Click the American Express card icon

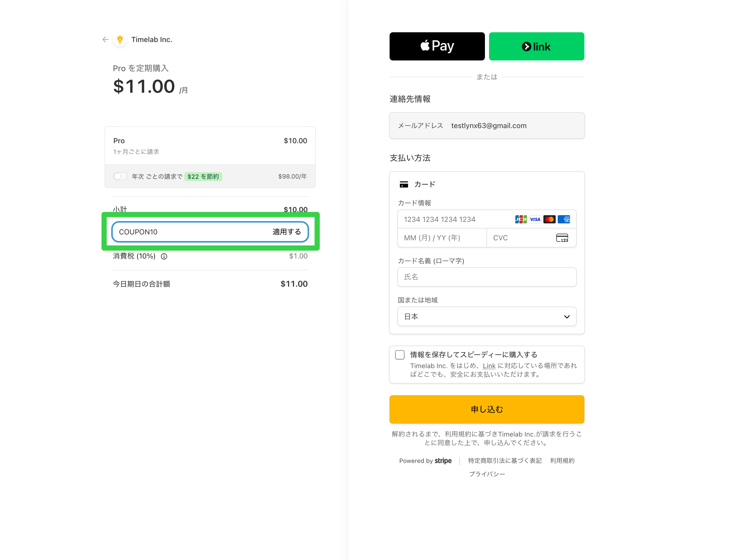(564, 219)
